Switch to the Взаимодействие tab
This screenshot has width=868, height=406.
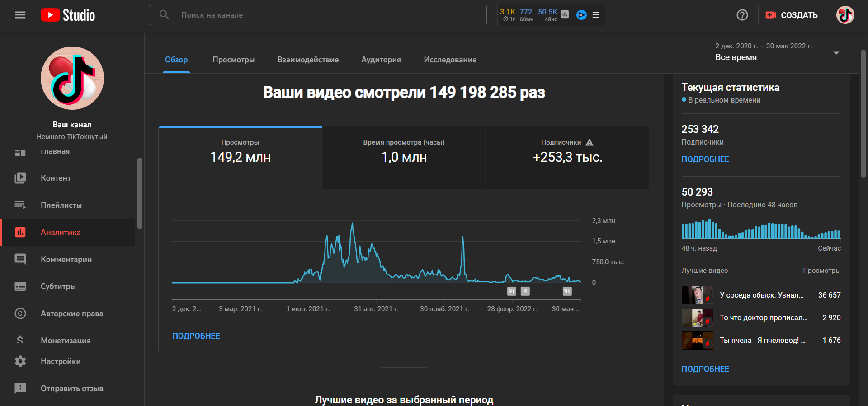tap(308, 60)
